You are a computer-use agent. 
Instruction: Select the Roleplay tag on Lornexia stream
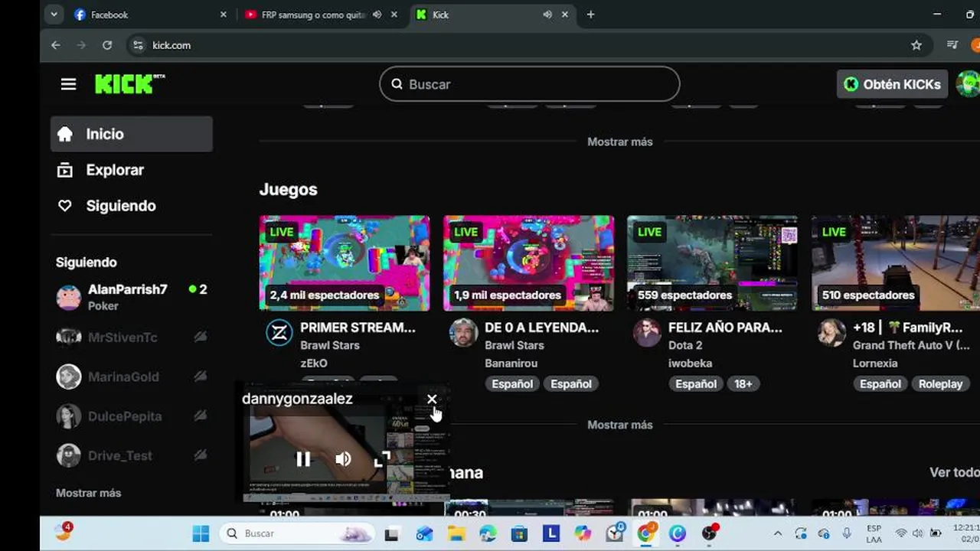coord(940,384)
